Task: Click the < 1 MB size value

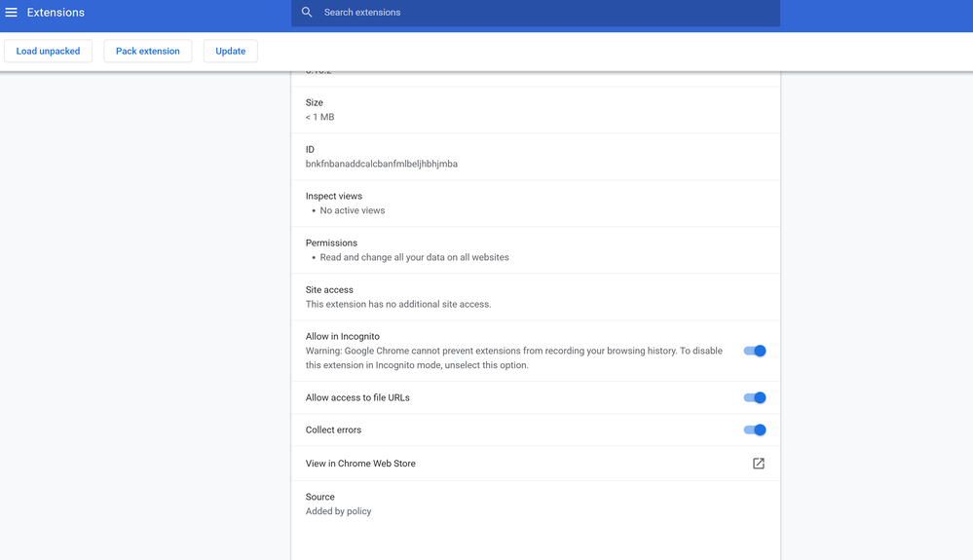Action: coord(319,117)
